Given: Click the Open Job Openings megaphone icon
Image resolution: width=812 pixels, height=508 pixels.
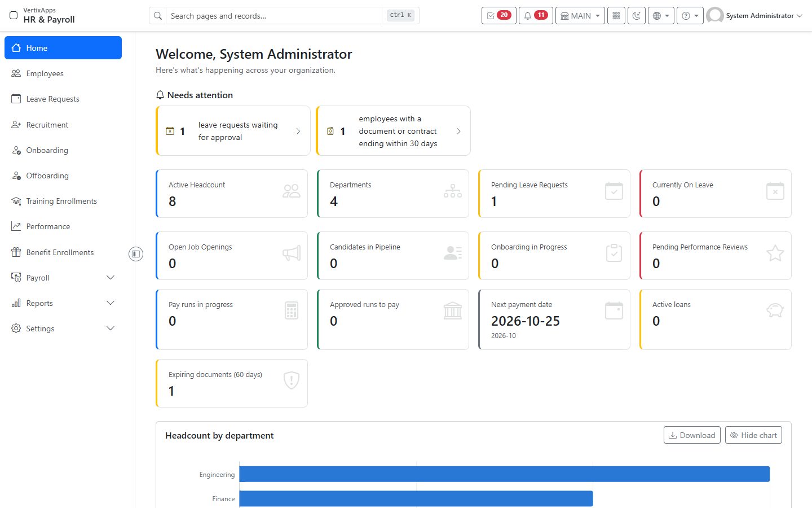Looking at the screenshot, I should (x=292, y=253).
